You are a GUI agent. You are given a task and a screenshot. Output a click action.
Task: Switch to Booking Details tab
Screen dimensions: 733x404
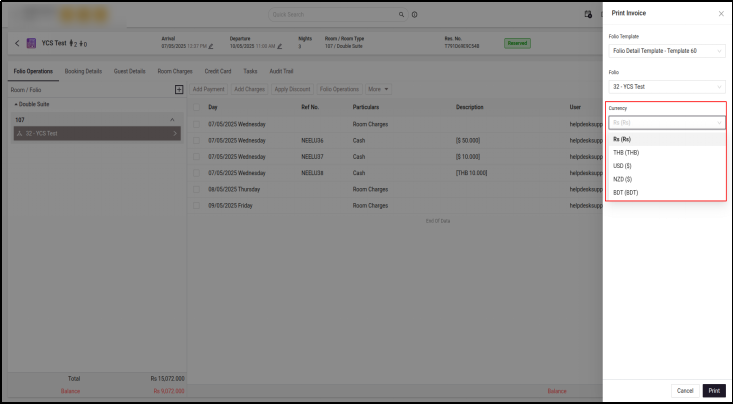click(x=83, y=72)
